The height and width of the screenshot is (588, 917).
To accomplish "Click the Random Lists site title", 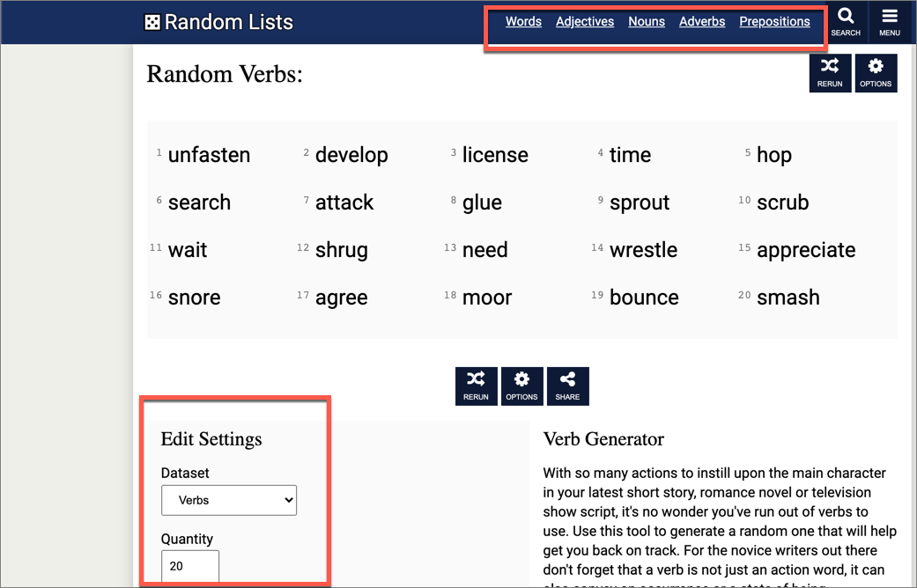I will pos(229,22).
